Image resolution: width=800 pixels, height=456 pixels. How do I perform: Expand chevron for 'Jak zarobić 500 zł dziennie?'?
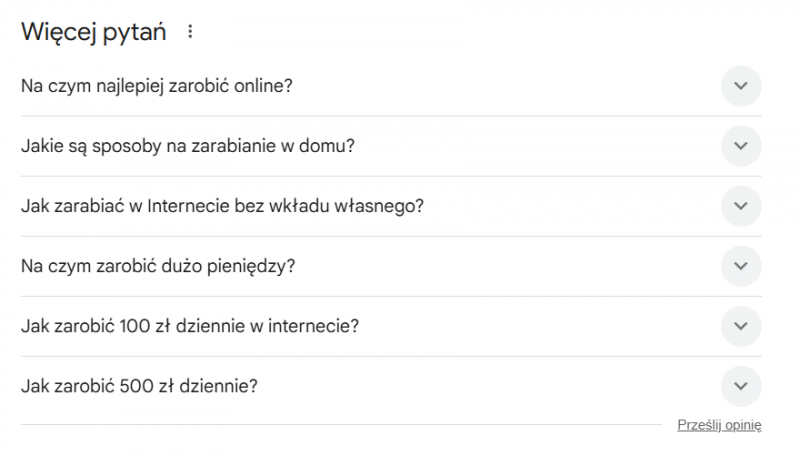coord(741,386)
